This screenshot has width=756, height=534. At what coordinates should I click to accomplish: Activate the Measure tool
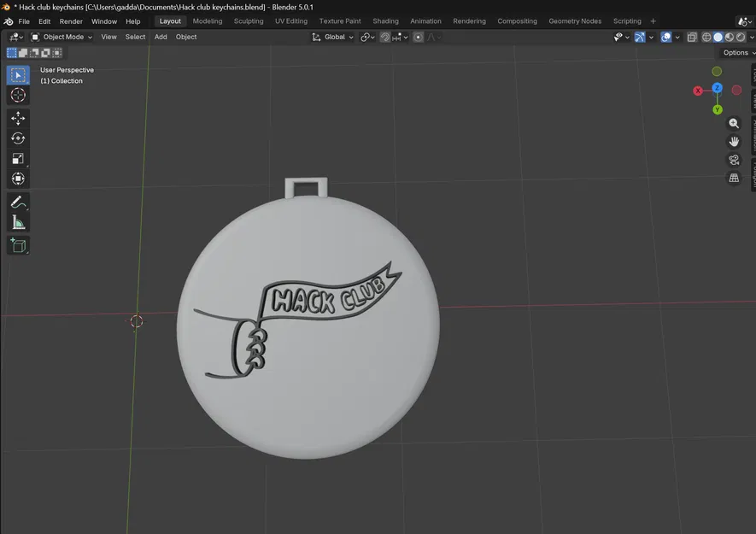click(x=18, y=222)
